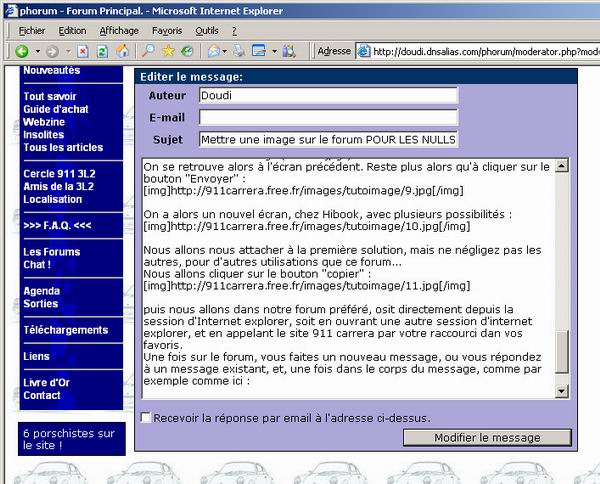Screen dimensions: 600x484
Task: Click the green Back arrow button
Action: [22, 51]
